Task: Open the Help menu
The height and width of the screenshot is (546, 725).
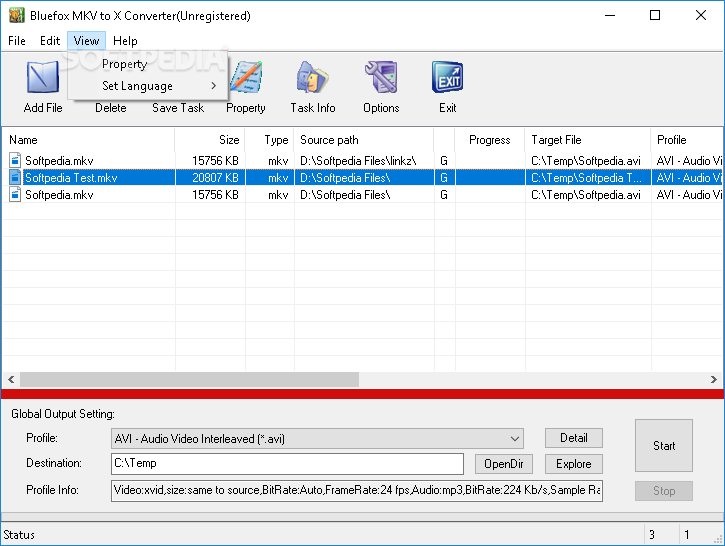Action: 125,41
